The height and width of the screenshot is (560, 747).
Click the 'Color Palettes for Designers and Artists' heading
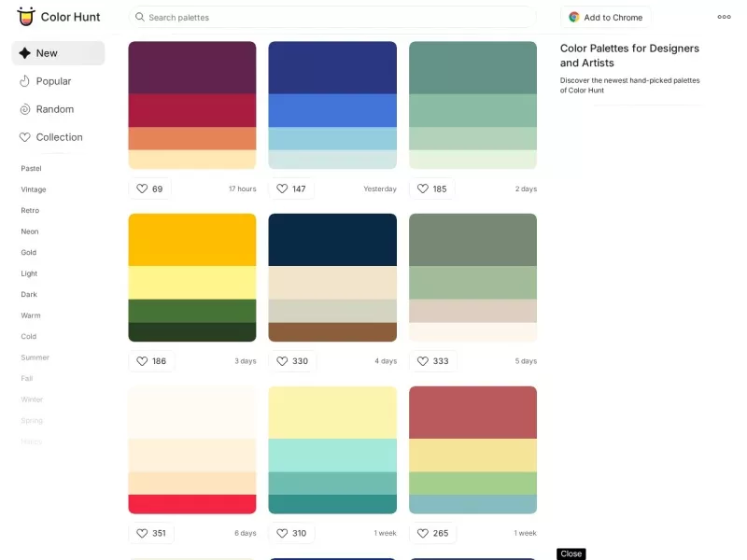click(629, 55)
